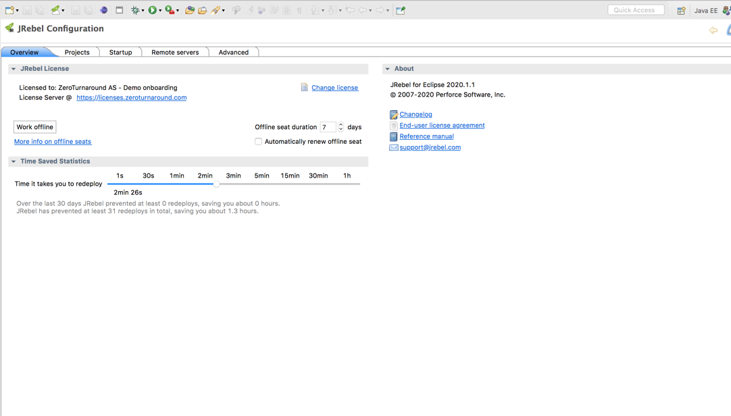This screenshot has width=731, height=416.
Task: Click the JRebel rocket icon beside the Configuration title
Action: pyautogui.click(x=9, y=28)
